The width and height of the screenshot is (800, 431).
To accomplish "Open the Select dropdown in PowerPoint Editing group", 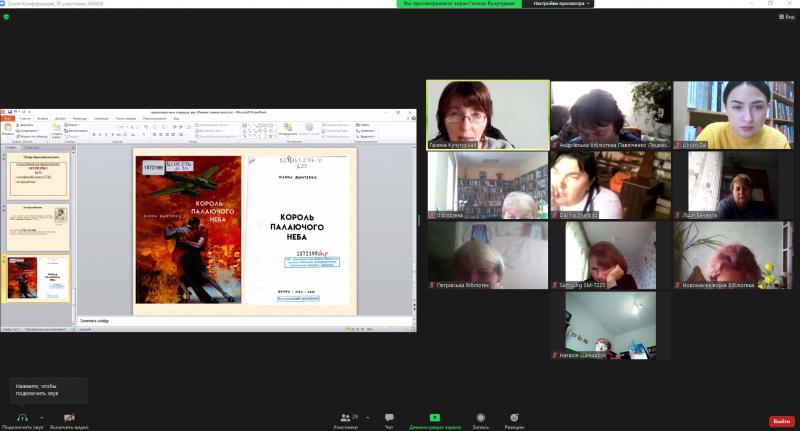I will (366, 137).
